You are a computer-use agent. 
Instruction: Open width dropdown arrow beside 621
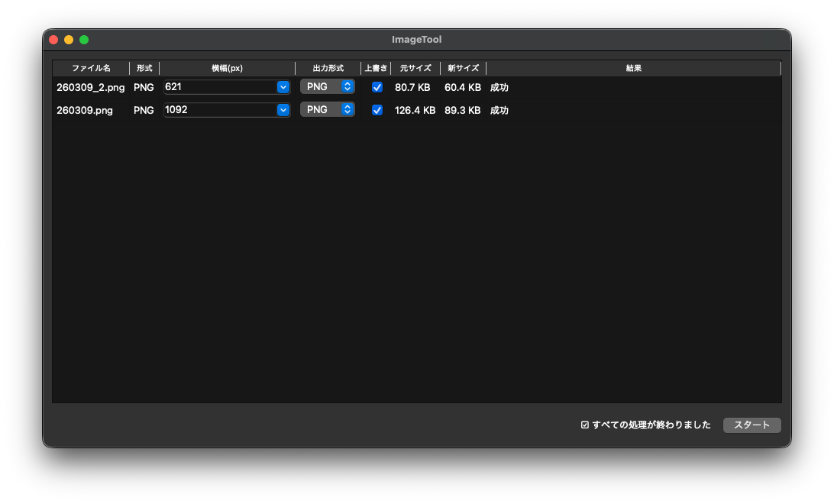(x=283, y=87)
